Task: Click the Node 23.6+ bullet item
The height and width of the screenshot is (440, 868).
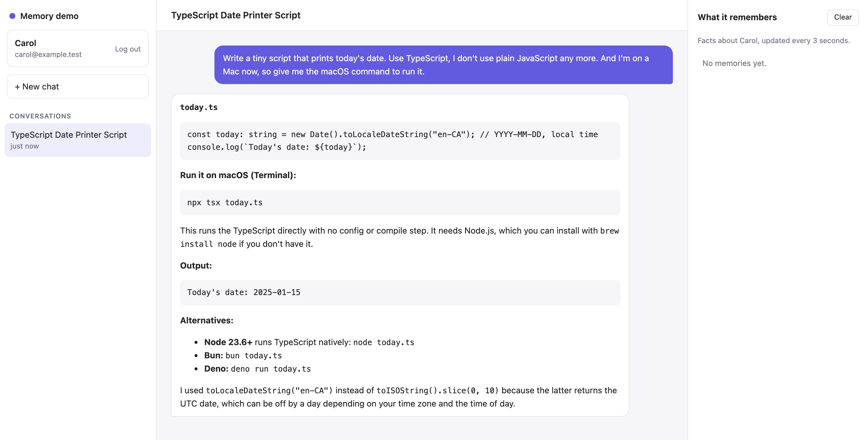Action: [x=309, y=342]
